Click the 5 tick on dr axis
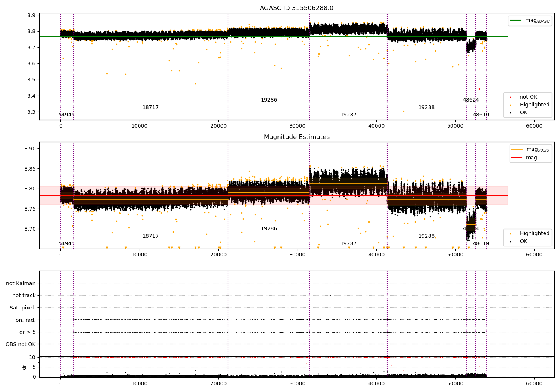560x392 pixels. [x=34, y=367]
